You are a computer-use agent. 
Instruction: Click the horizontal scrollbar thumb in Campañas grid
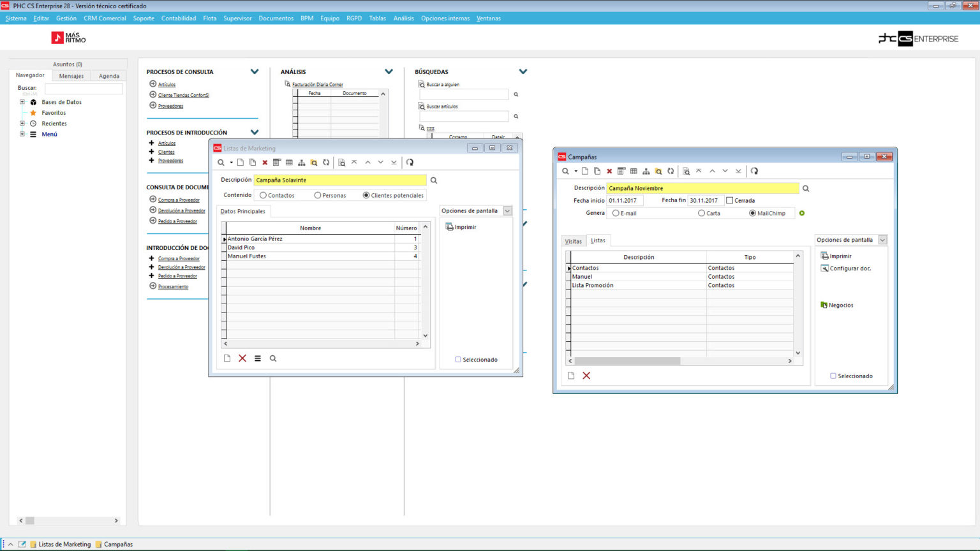point(627,361)
